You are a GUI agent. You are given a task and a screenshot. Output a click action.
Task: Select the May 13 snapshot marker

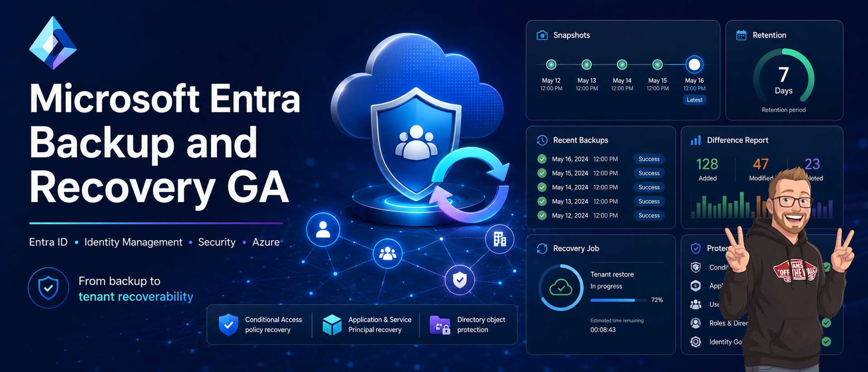click(587, 65)
